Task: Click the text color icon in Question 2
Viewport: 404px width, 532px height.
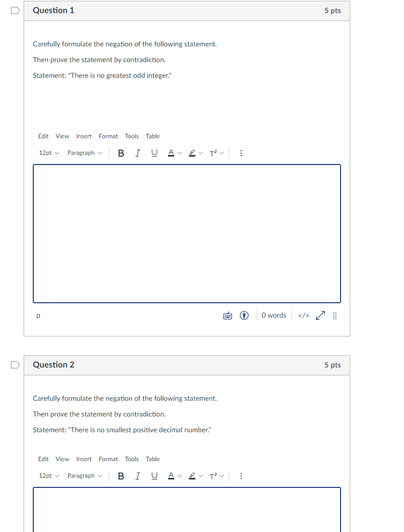Action: point(171,476)
